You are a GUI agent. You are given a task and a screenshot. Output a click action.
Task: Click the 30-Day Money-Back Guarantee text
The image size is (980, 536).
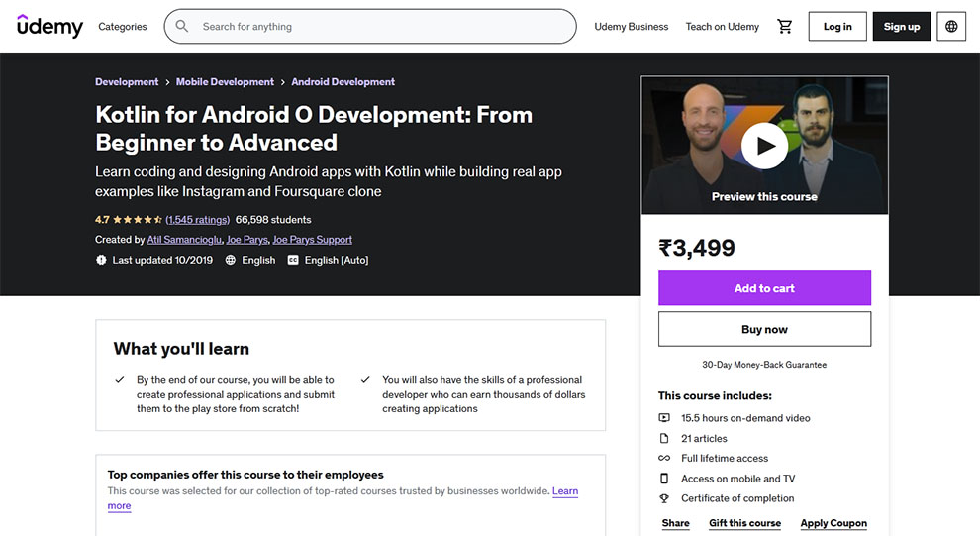[x=764, y=365]
